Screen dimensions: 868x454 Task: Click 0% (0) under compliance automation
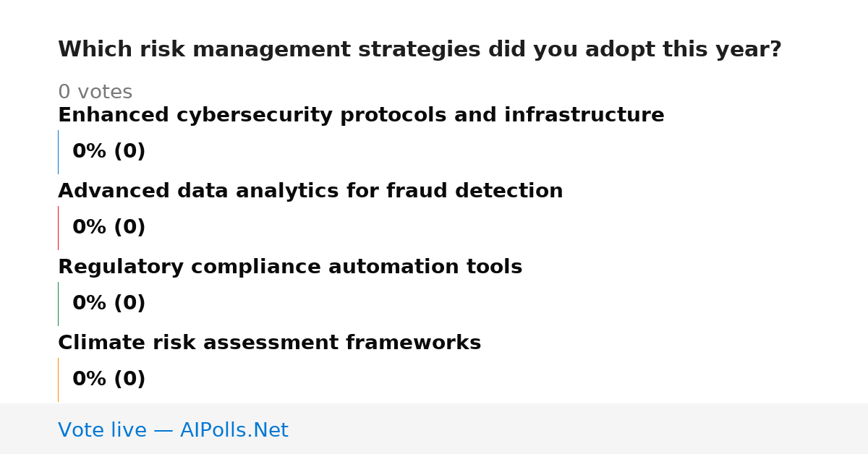[x=109, y=304]
